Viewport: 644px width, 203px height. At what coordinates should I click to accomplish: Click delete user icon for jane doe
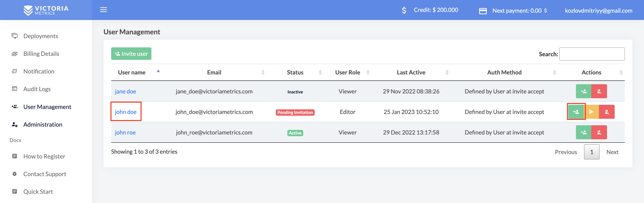point(599,91)
